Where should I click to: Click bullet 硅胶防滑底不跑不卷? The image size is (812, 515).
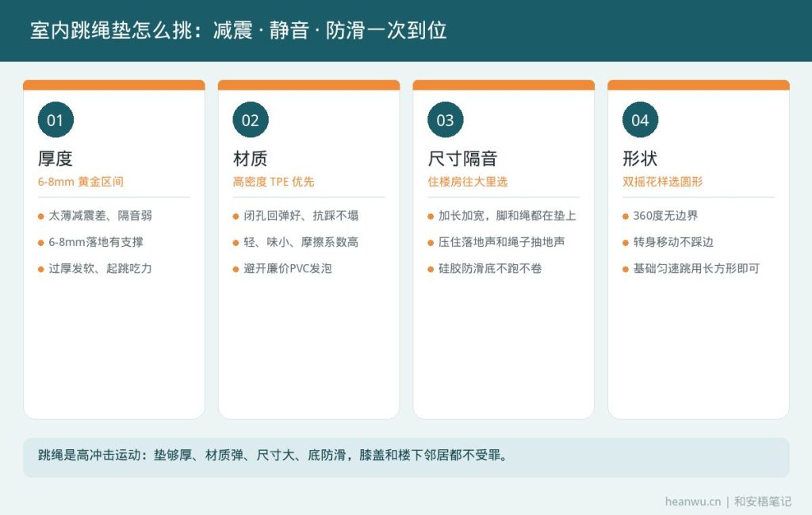[490, 268]
